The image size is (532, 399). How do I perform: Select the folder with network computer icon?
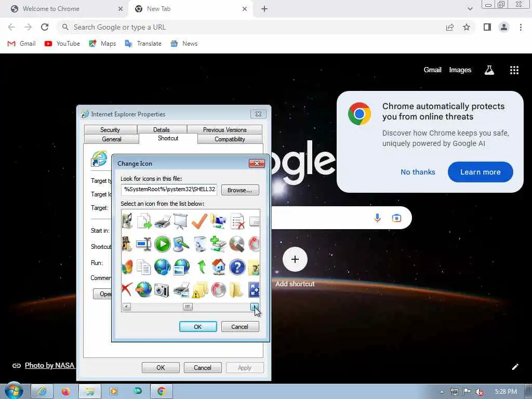218,221
